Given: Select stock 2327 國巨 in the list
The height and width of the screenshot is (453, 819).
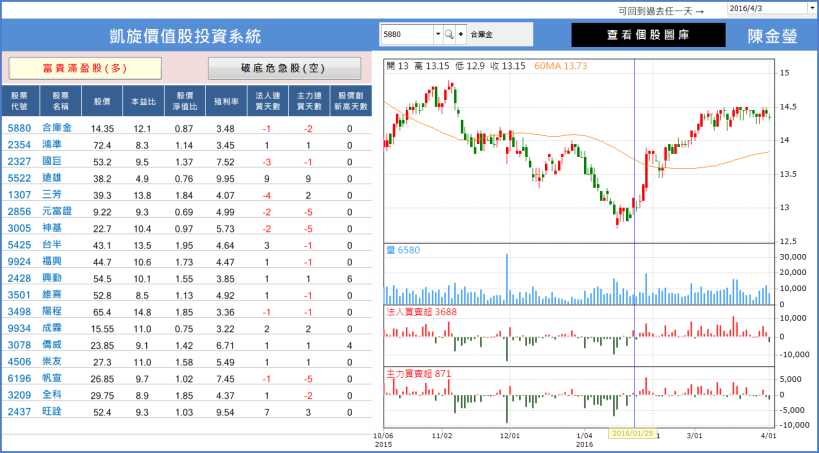Looking at the screenshot, I should coord(19,161).
